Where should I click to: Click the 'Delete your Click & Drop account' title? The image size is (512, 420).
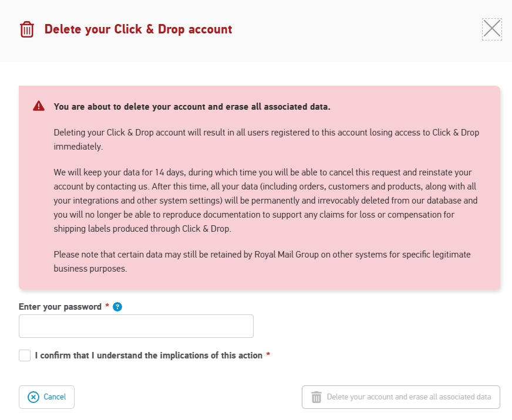point(138,29)
